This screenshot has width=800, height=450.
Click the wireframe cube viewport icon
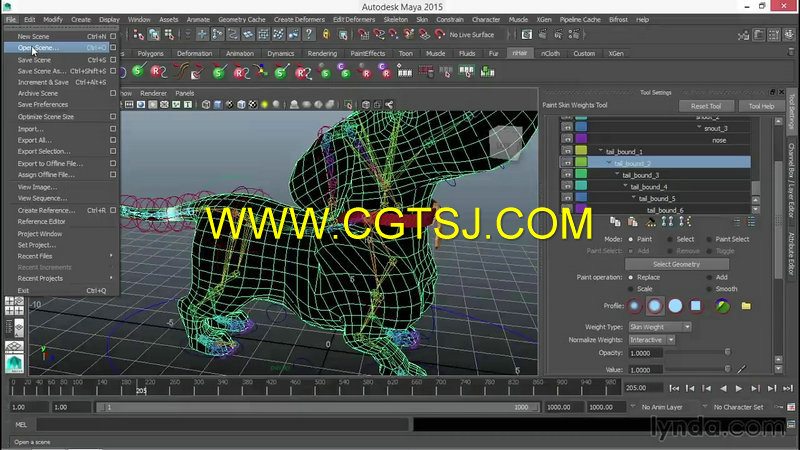click(206, 105)
